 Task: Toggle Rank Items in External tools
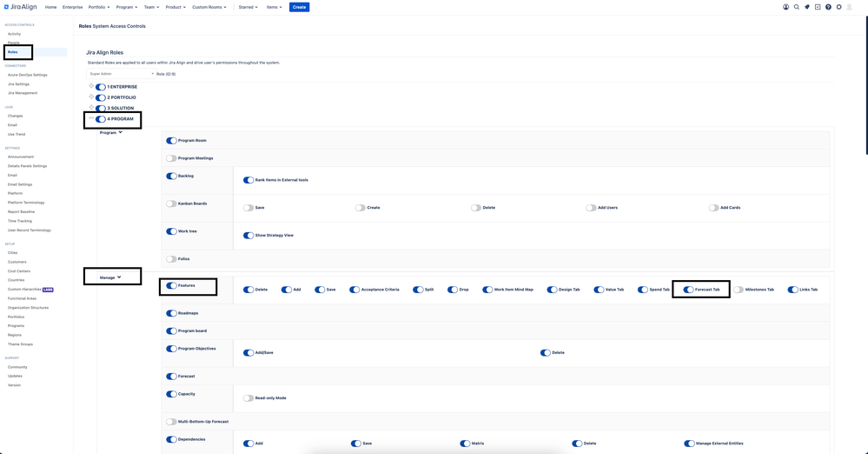248,180
